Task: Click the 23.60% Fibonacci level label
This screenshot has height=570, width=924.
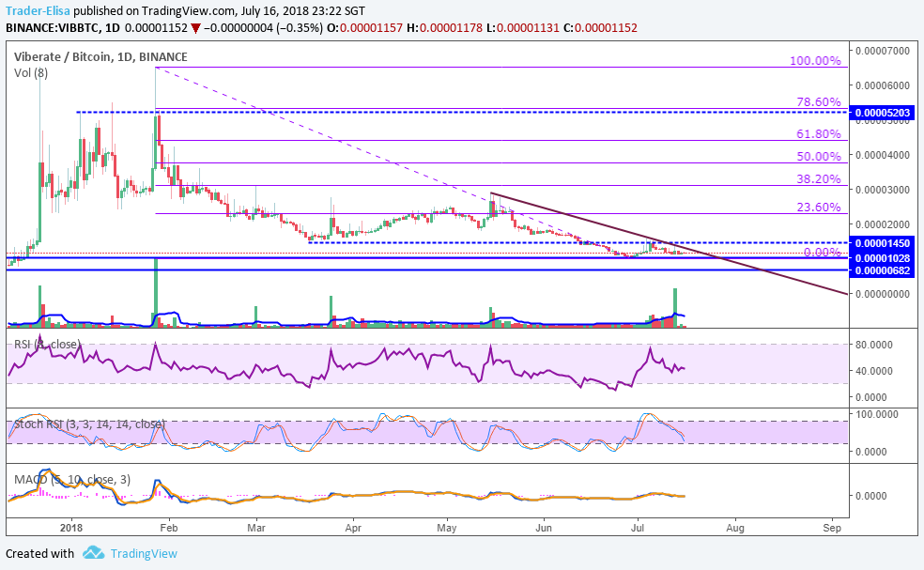Action: [x=819, y=207]
